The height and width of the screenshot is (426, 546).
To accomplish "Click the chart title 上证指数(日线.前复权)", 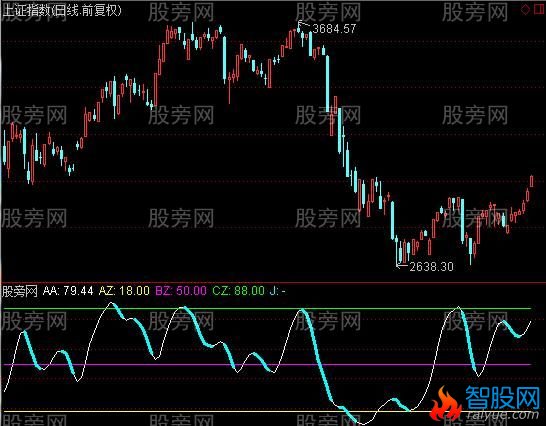I will 62,10.
